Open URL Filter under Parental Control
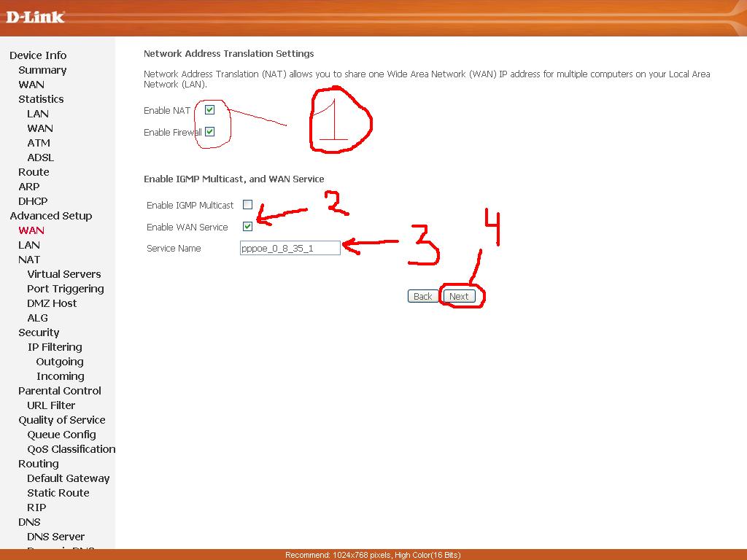 [51, 405]
